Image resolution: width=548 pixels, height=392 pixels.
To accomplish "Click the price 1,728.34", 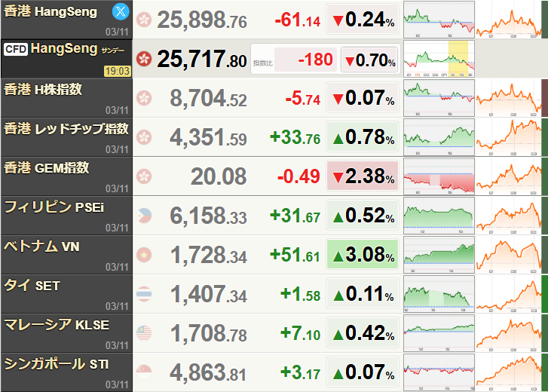I will coord(209,255).
